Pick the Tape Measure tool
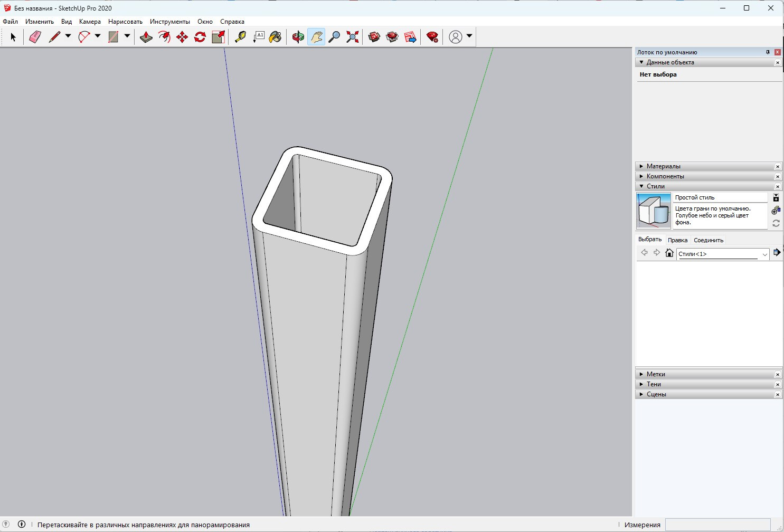The width and height of the screenshot is (784, 532). [240, 37]
